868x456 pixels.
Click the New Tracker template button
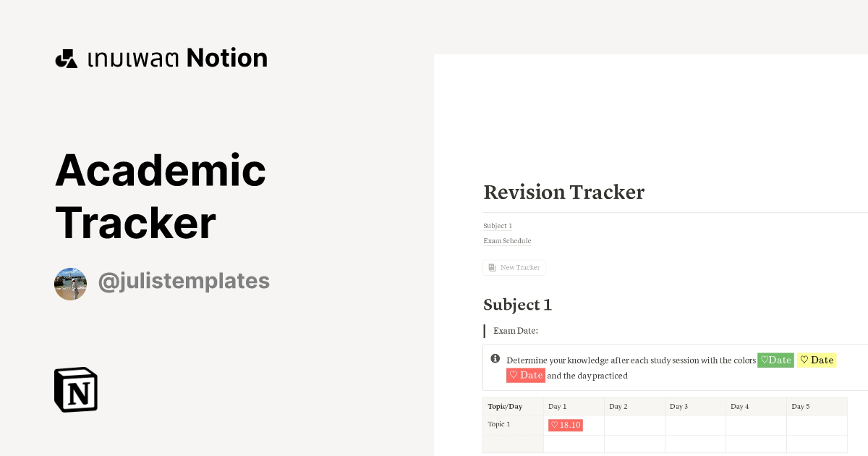(514, 267)
